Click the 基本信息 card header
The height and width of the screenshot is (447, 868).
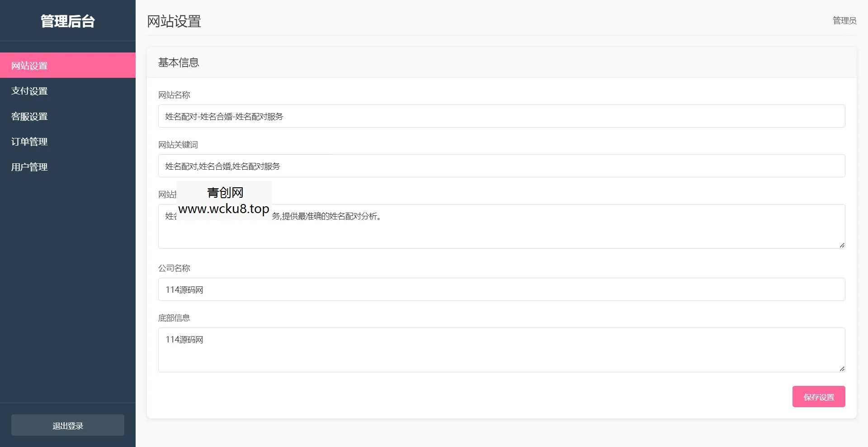[x=179, y=62]
